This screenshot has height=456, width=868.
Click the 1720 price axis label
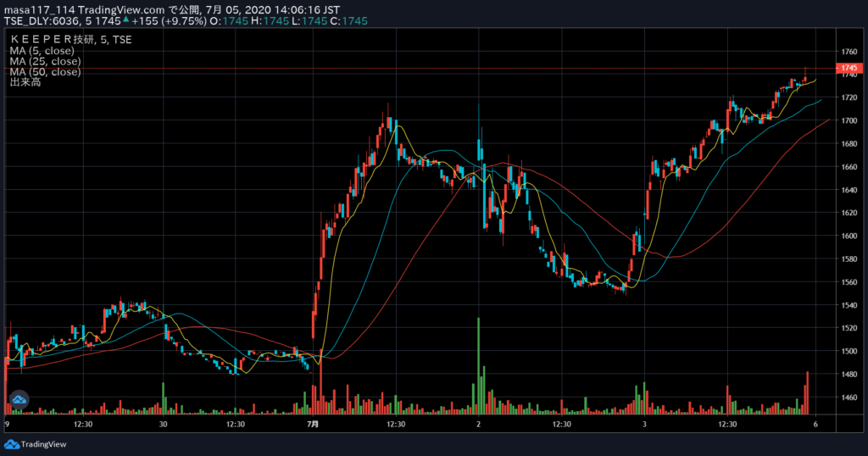(849, 97)
